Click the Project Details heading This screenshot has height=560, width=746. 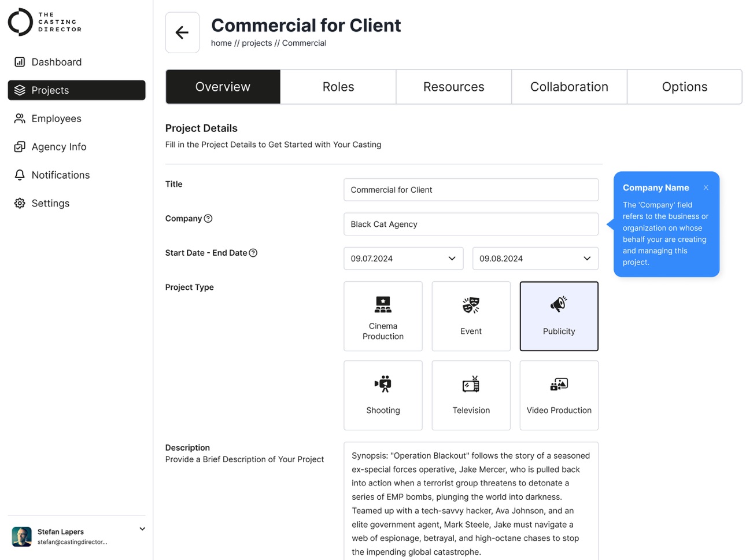(x=201, y=128)
